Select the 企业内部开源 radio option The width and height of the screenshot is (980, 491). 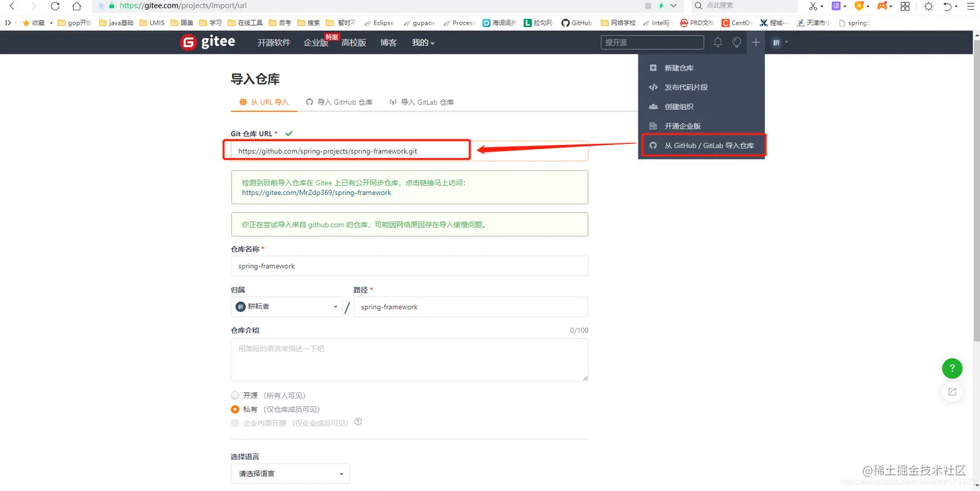point(235,423)
